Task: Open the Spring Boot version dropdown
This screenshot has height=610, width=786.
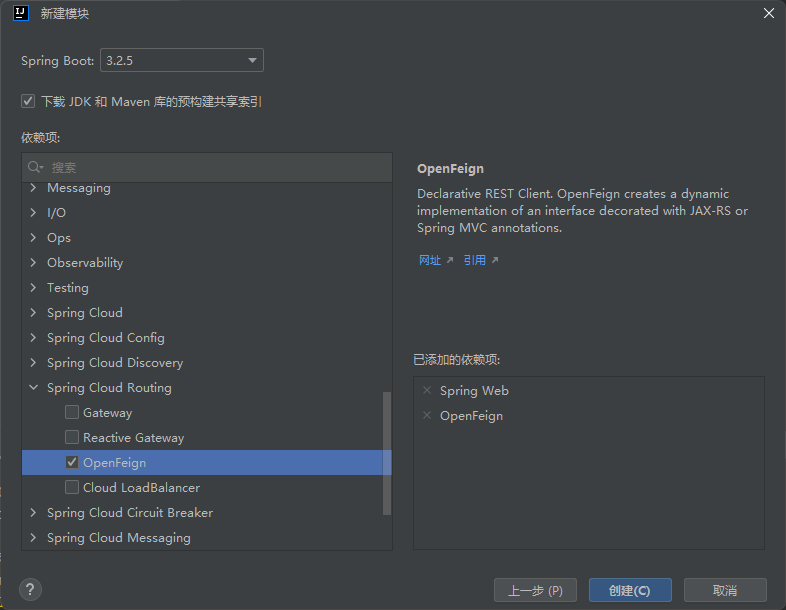Action: 182,61
